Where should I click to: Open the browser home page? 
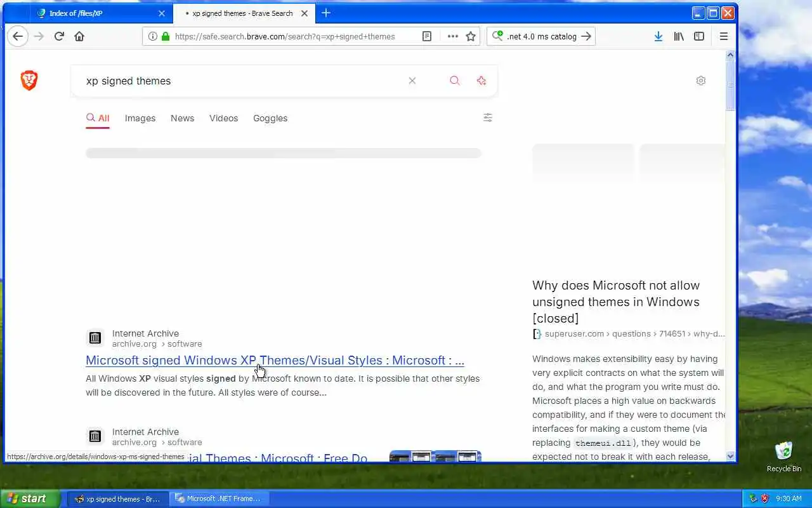pyautogui.click(x=79, y=36)
